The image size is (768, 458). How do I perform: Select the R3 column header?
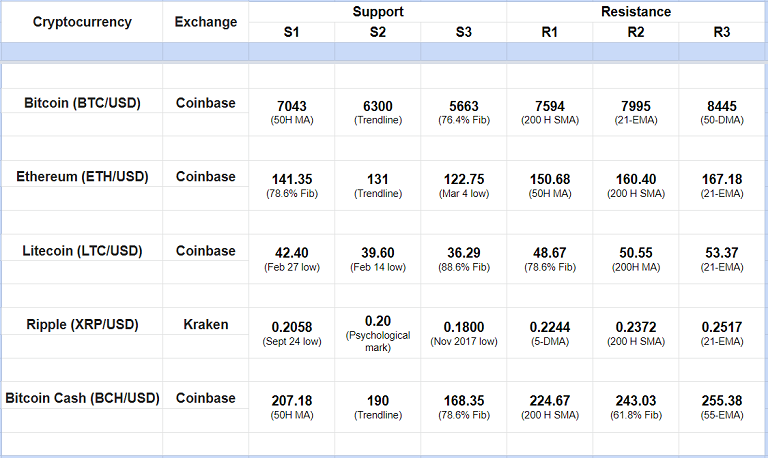click(722, 32)
